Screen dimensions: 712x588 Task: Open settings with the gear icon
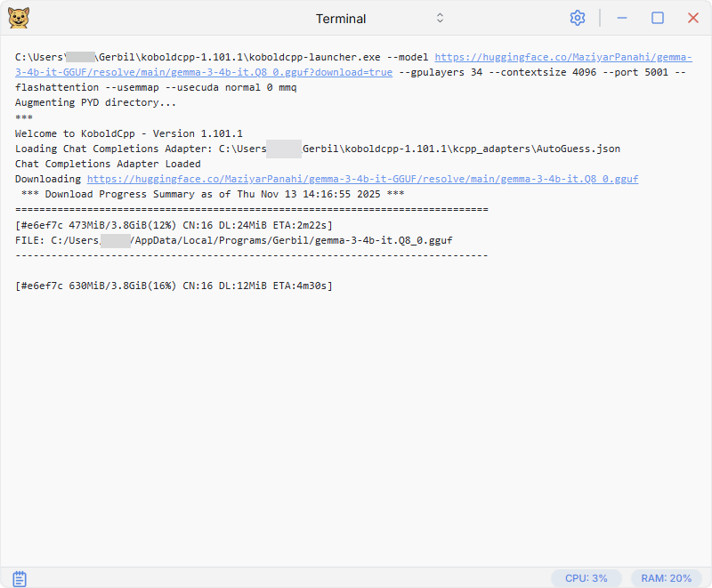578,18
